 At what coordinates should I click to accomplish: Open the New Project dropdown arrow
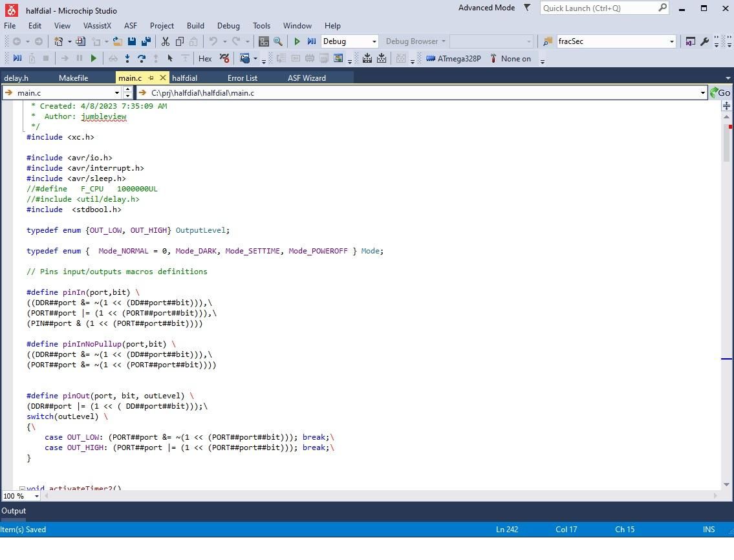coord(70,41)
